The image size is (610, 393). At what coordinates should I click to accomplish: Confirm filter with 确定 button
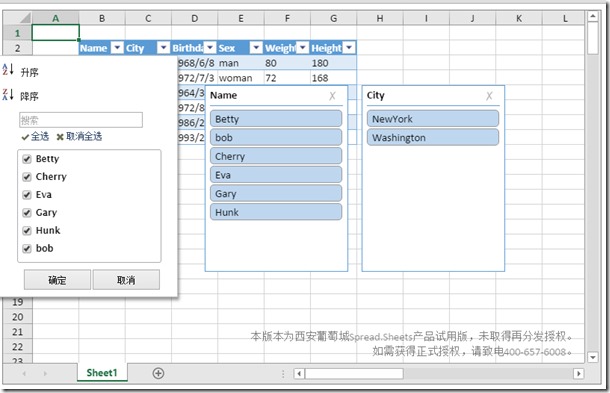57,280
